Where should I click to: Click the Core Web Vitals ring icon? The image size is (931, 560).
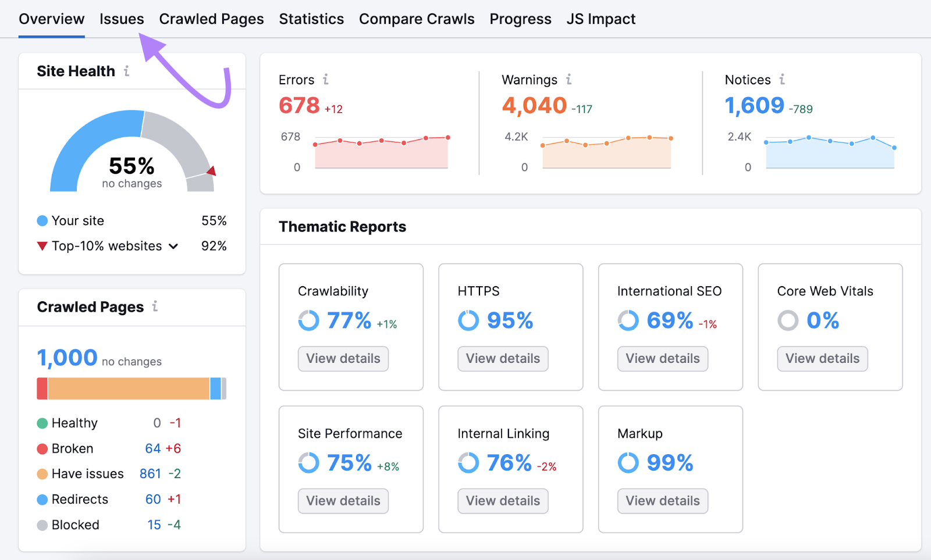pyautogui.click(x=788, y=320)
